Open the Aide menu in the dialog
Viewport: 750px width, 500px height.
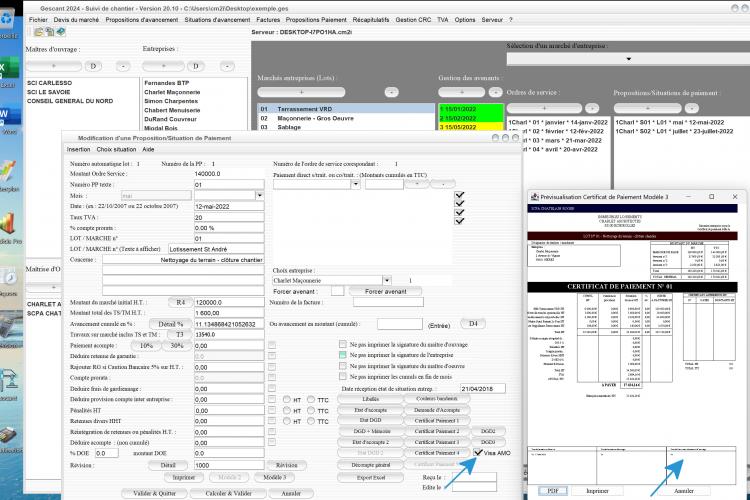pos(148,149)
